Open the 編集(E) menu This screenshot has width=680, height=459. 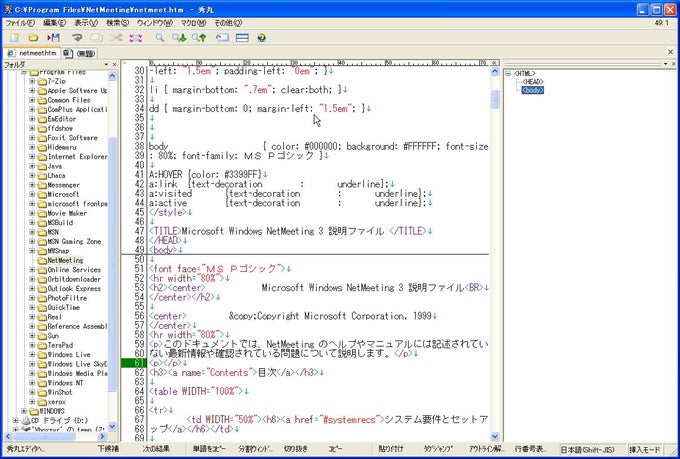[55, 23]
